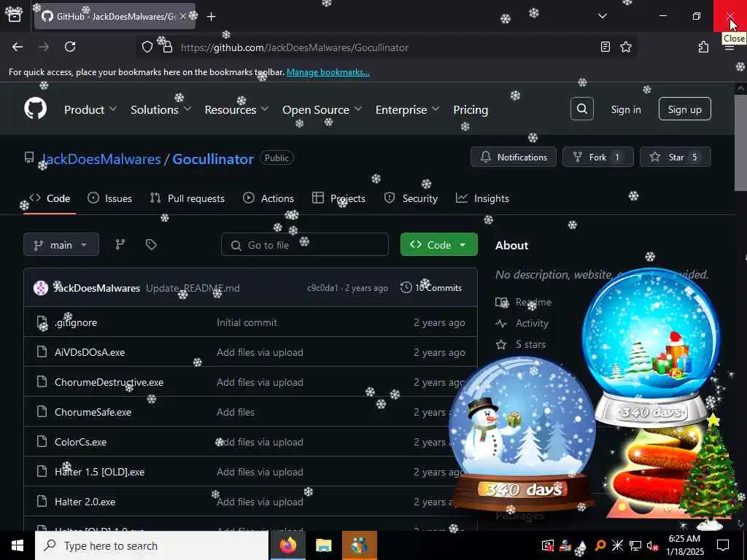This screenshot has width=747, height=560.
Task: Open the Pull requests tab
Action: pos(187,198)
